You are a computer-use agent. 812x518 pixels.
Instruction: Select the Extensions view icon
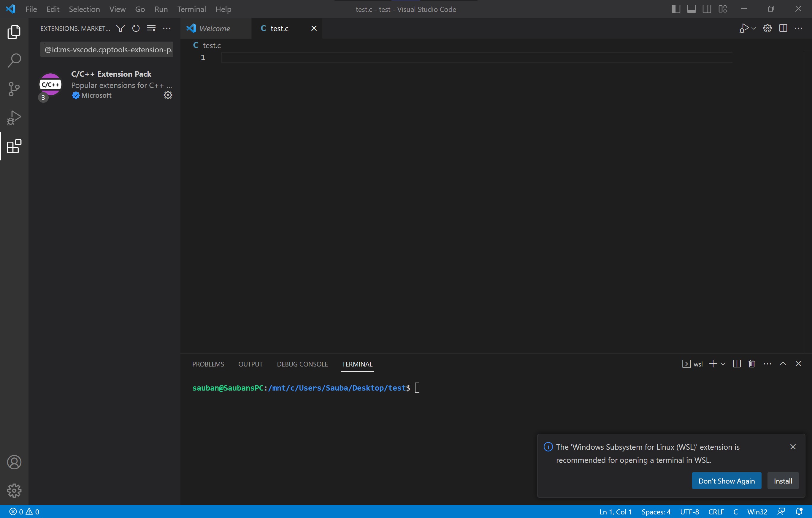click(14, 146)
